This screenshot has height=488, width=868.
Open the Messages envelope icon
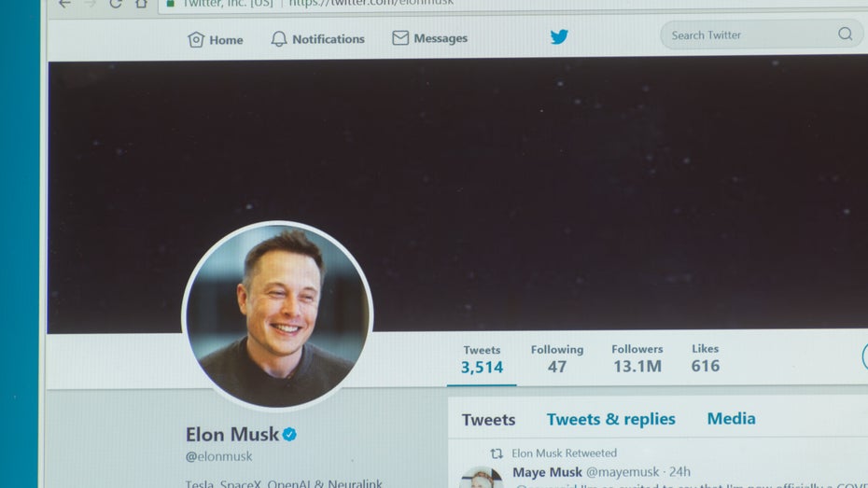400,37
